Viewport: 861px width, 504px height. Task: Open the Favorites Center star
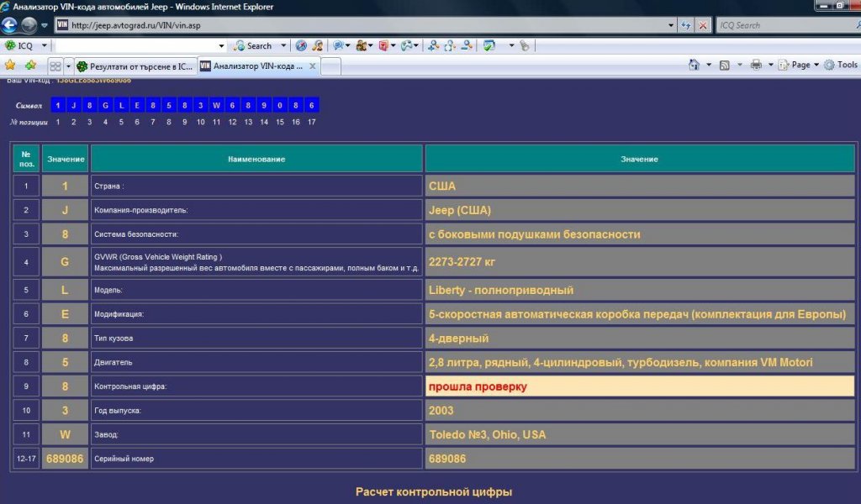pyautogui.click(x=10, y=66)
